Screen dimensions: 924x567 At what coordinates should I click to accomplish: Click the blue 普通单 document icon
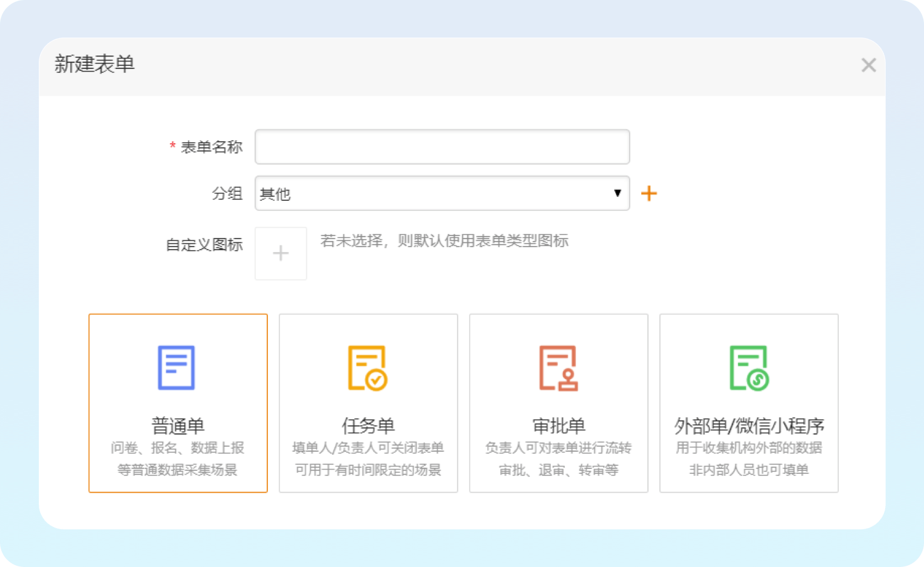click(177, 368)
